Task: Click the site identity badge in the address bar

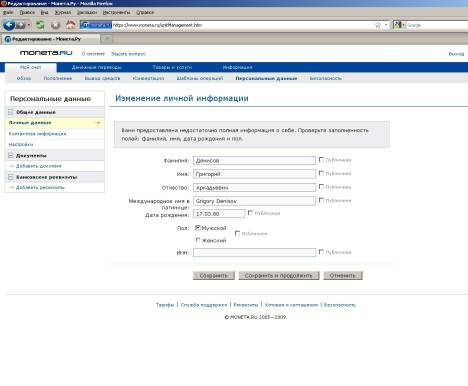Action: click(96, 25)
